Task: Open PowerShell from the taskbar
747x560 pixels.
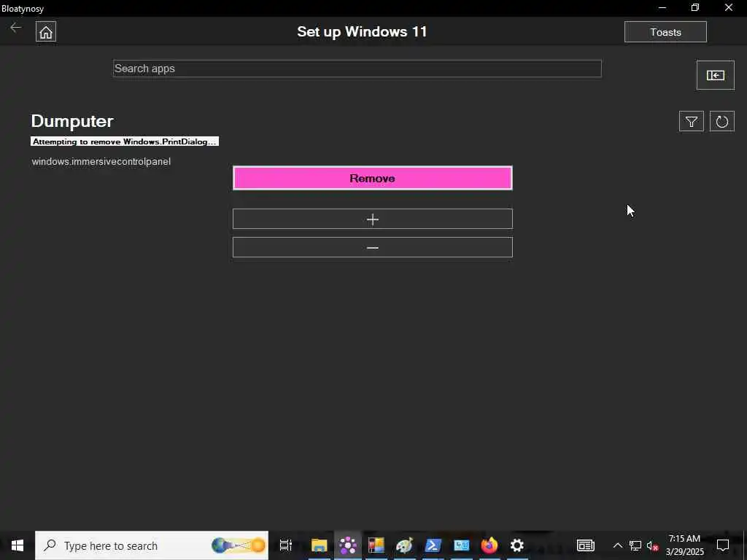Action: pos(433,545)
